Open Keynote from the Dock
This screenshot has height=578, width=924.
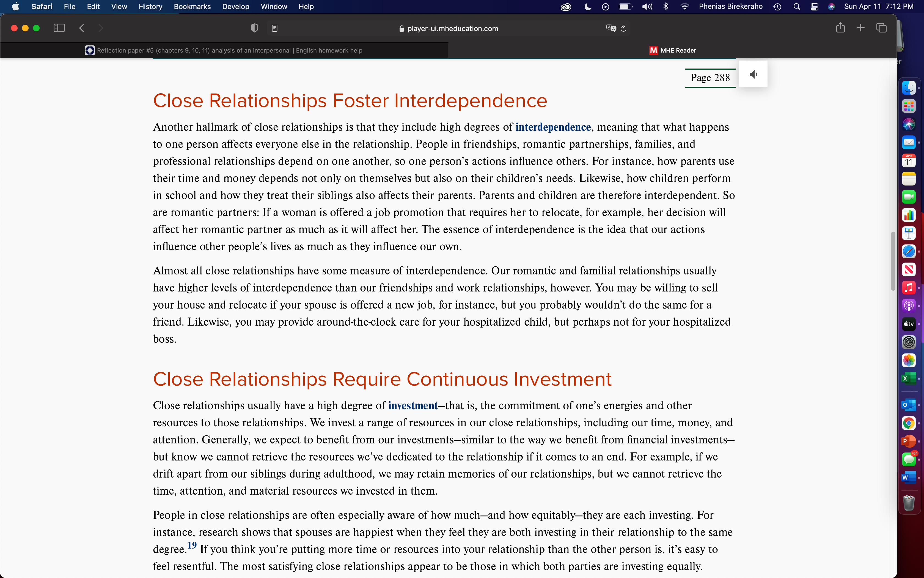tap(909, 233)
